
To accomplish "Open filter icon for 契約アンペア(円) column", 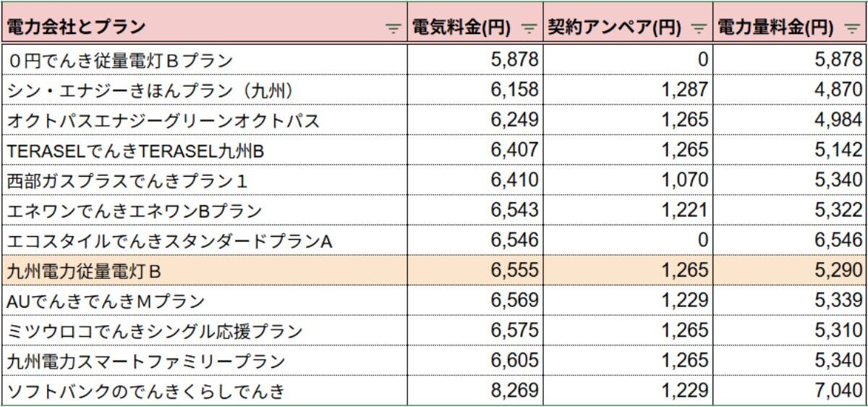I will point(699,28).
